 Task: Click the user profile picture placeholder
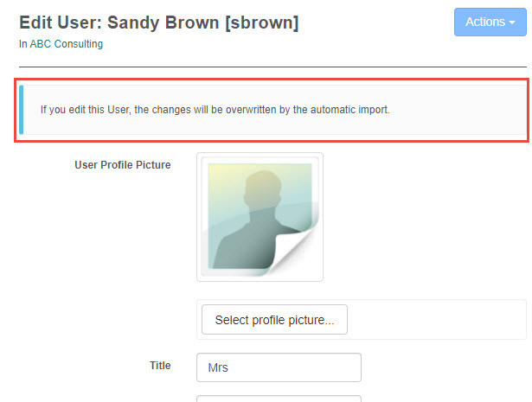tap(260, 217)
